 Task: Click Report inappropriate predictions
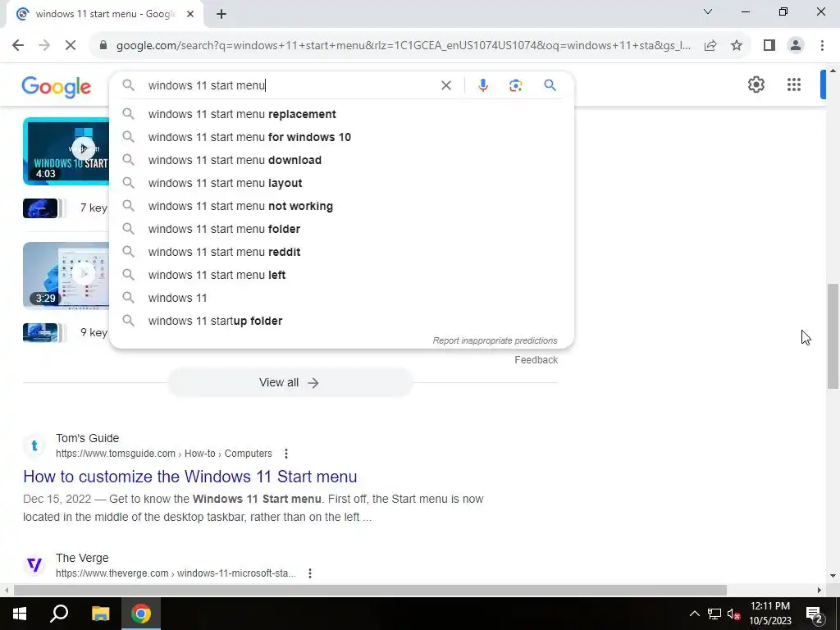click(495, 340)
